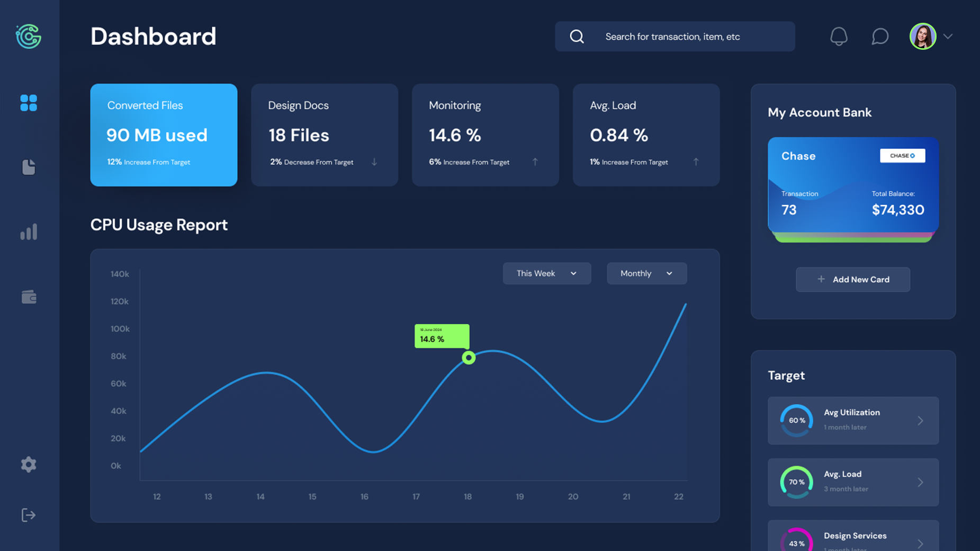The height and width of the screenshot is (551, 980).
Task: Select the Converted Files card
Action: click(164, 135)
